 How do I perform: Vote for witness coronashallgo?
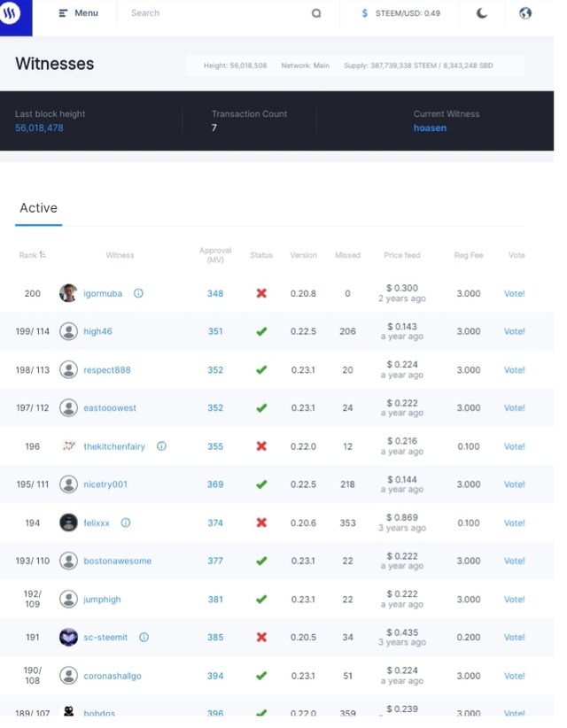pyautogui.click(x=514, y=676)
